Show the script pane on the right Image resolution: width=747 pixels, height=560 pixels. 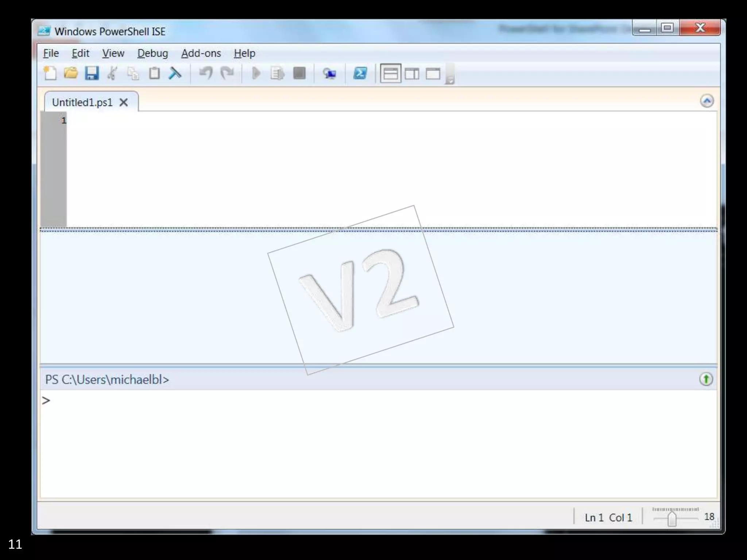coord(412,74)
